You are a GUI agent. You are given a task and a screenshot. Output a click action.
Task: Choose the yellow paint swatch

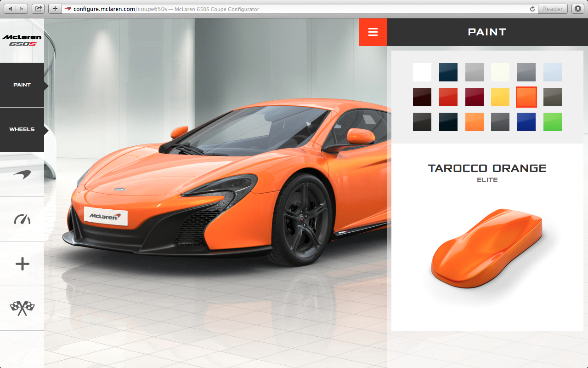pyautogui.click(x=500, y=97)
